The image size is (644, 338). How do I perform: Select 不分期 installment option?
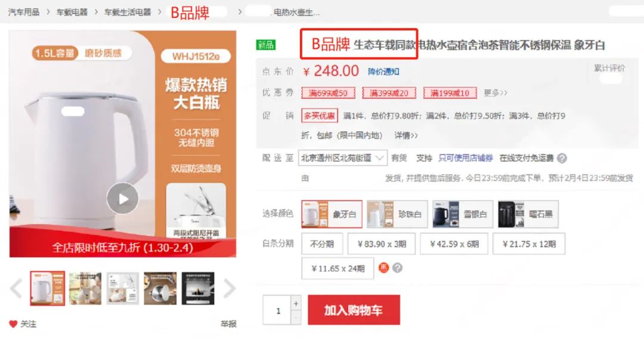click(322, 244)
